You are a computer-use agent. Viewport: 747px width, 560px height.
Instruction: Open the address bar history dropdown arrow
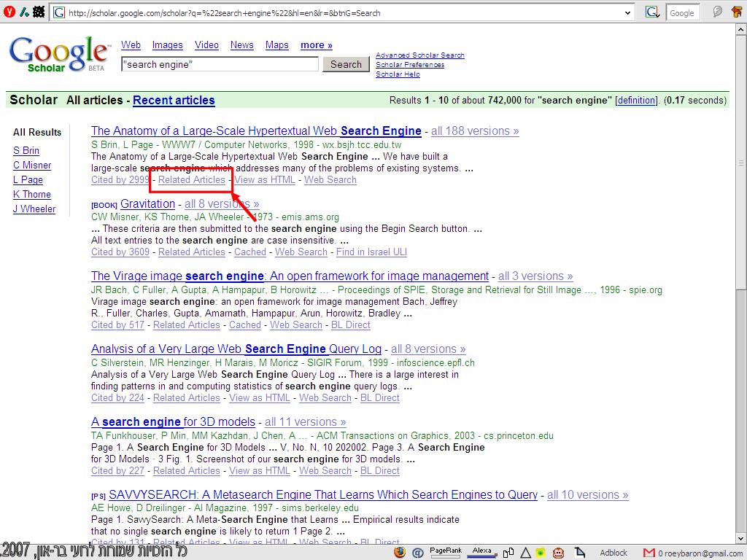627,13
